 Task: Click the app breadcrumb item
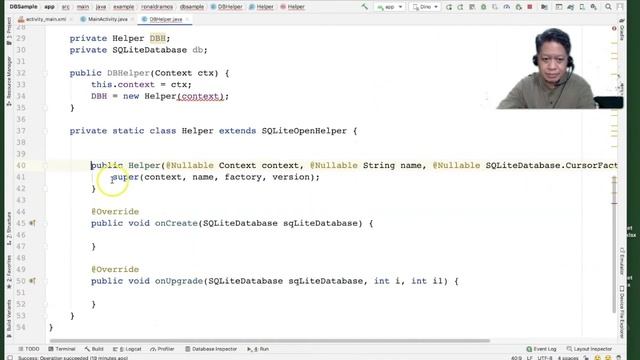49,7
